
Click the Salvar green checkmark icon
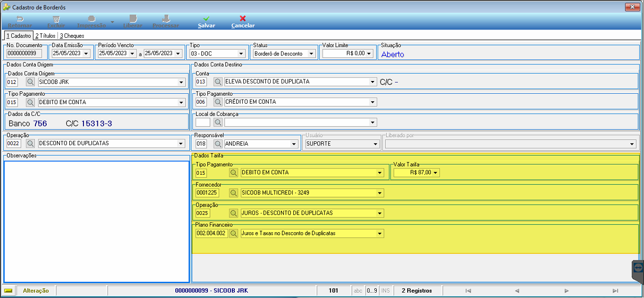(x=206, y=18)
